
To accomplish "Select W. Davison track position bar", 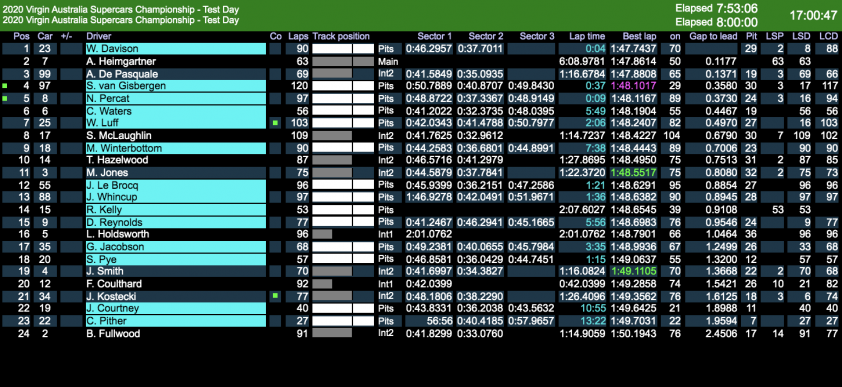I will coord(343,49).
